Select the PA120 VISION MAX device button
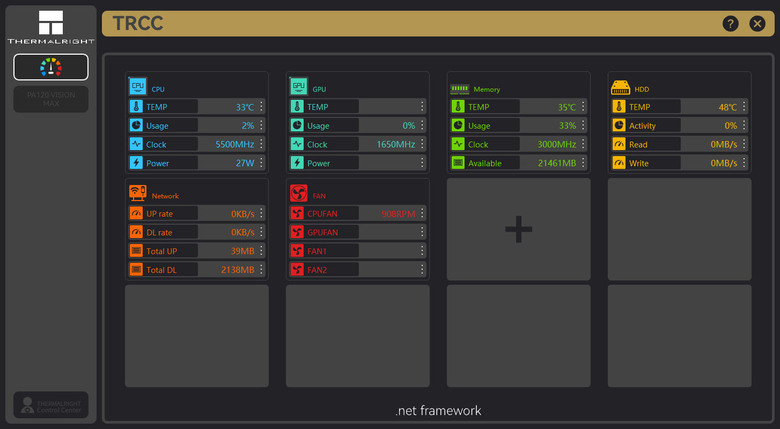This screenshot has height=429, width=780. tap(51, 99)
